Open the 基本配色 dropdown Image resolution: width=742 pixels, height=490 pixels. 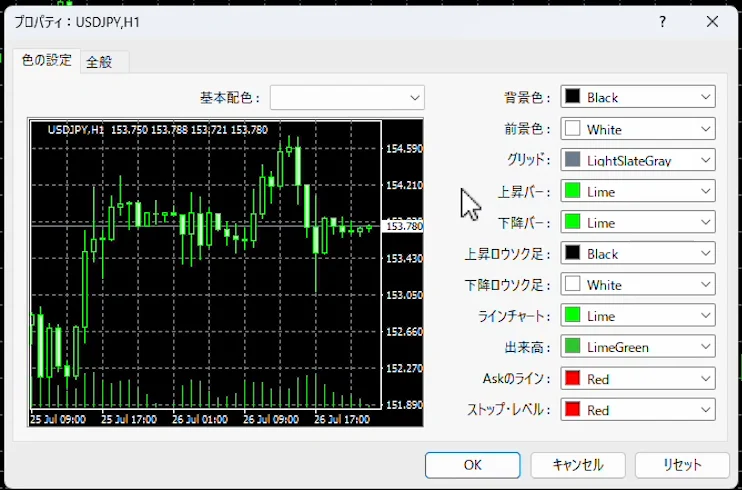347,98
